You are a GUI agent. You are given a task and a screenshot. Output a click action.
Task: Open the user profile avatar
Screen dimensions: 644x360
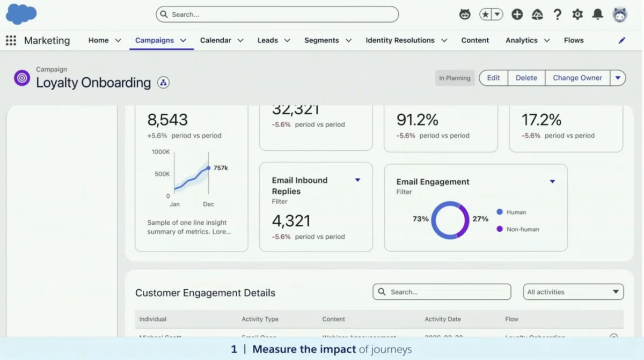pos(620,14)
